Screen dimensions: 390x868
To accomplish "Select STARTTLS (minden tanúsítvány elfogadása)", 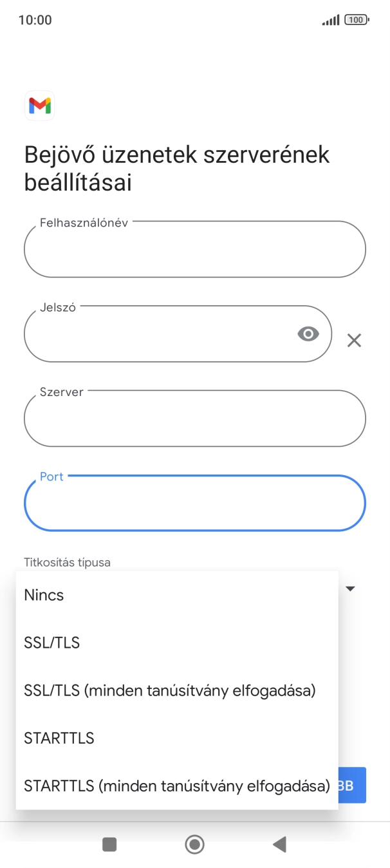I will point(176,785).
